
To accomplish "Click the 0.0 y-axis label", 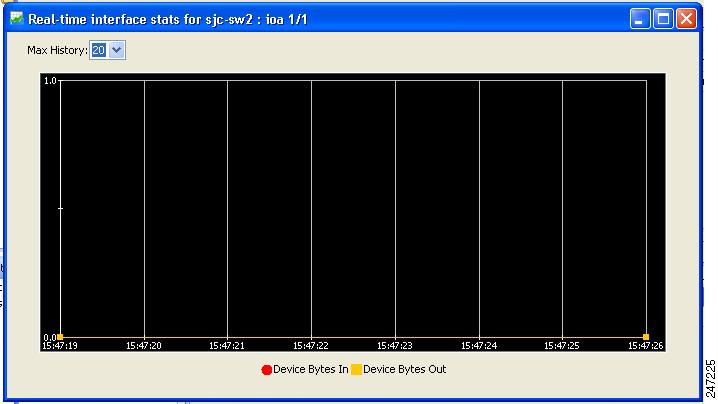I will tap(50, 338).
